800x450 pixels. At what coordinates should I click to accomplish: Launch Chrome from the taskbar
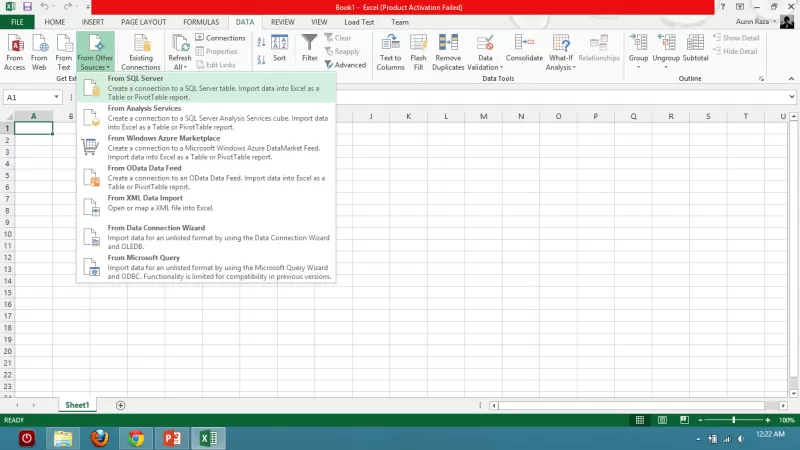pos(136,438)
